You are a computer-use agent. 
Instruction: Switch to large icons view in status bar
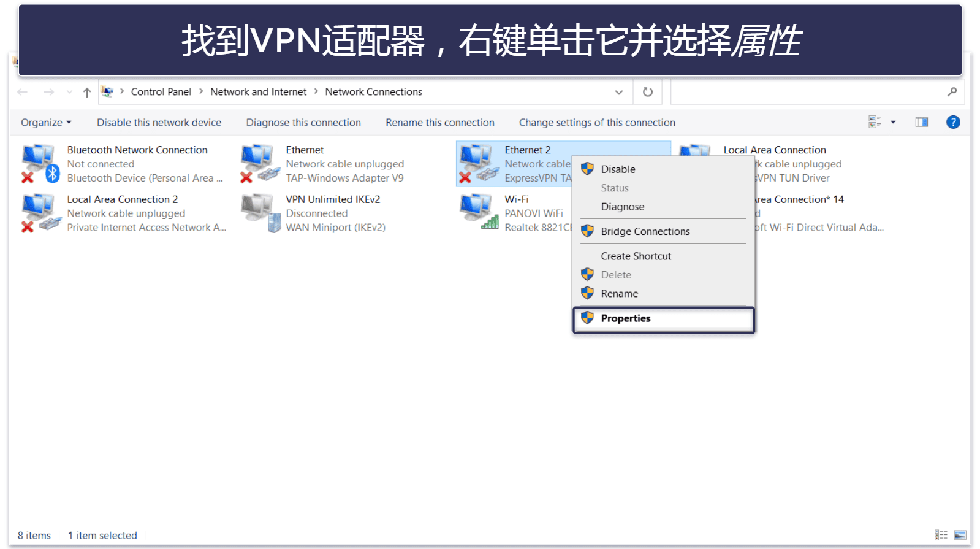click(x=960, y=535)
